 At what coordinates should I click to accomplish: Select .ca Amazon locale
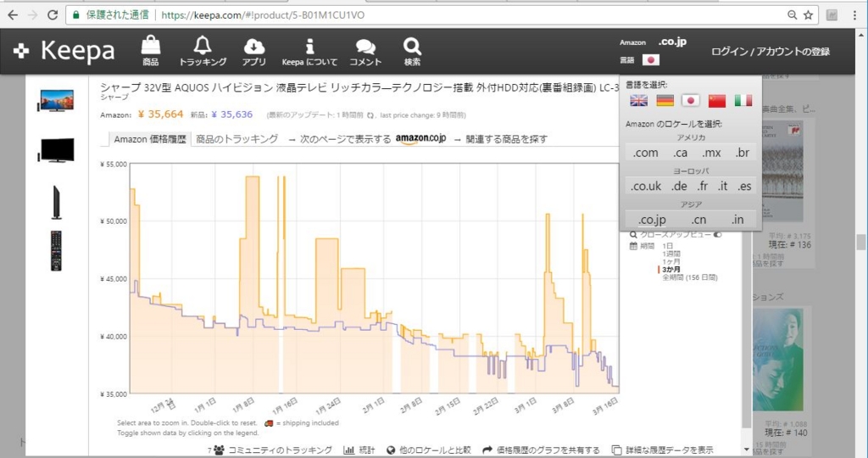click(681, 153)
